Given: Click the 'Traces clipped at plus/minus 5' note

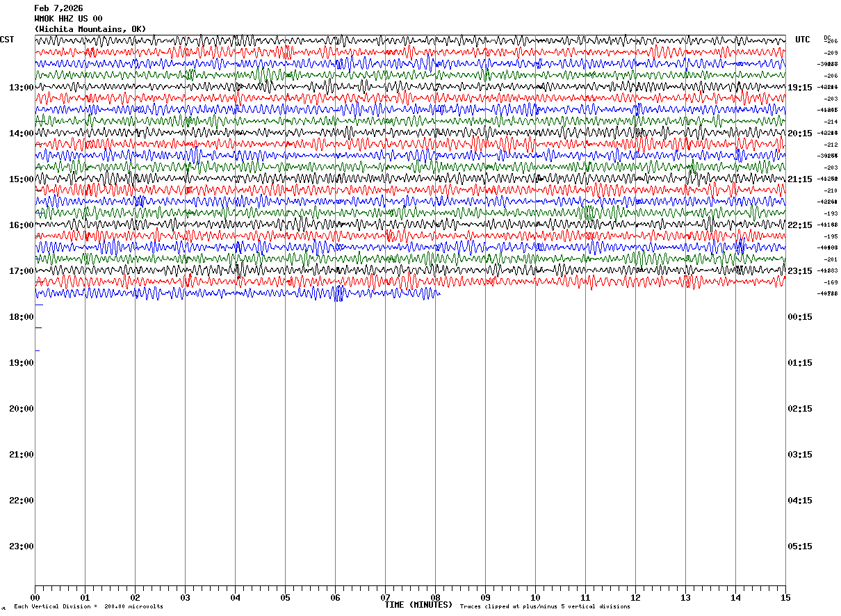Looking at the screenshot, I should click(x=545, y=607).
